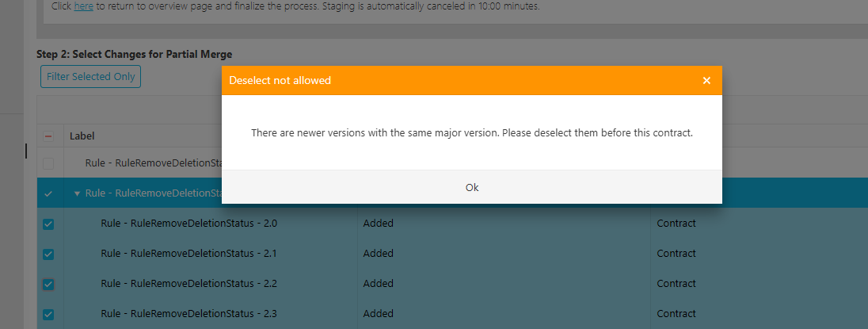Image resolution: width=868 pixels, height=329 pixels.
Task: Untick the RuleRemoveDeletionStatus - 2.2 checkbox
Action: [x=48, y=284]
